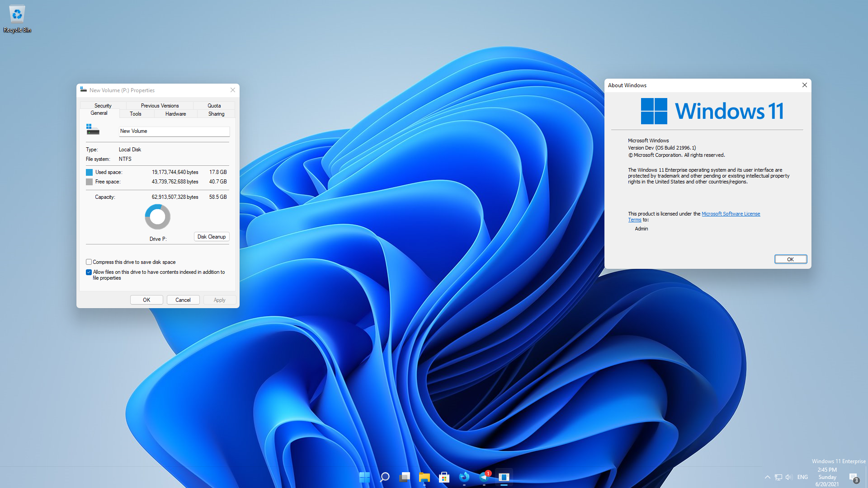
Task: Click the drive usage donut chart
Action: tap(158, 217)
